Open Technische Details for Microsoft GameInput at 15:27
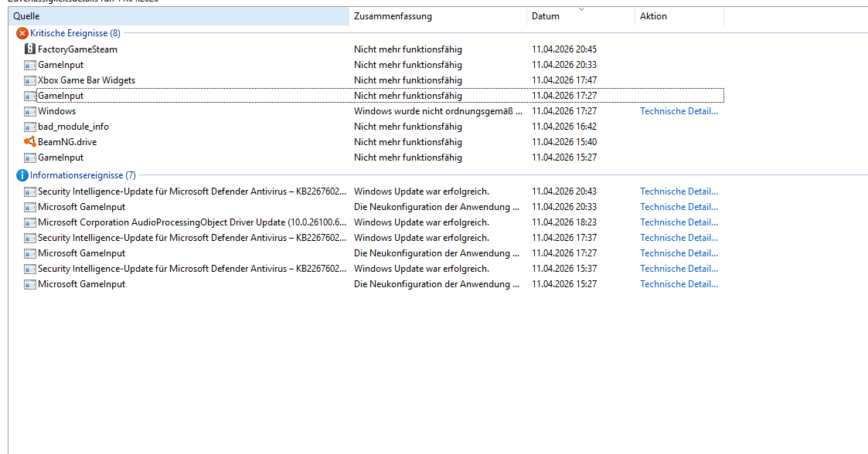 pyautogui.click(x=679, y=284)
